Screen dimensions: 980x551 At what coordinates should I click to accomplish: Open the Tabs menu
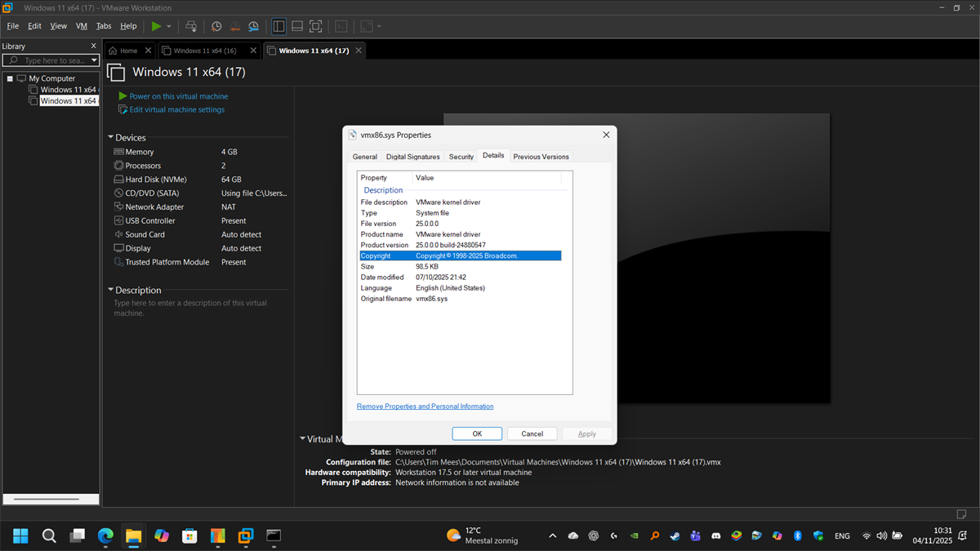(x=104, y=26)
